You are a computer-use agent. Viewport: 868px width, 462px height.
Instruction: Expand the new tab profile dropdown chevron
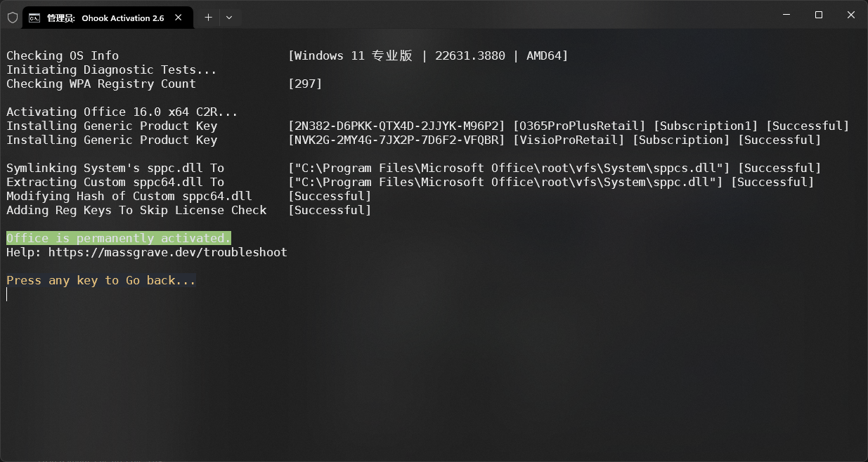229,18
